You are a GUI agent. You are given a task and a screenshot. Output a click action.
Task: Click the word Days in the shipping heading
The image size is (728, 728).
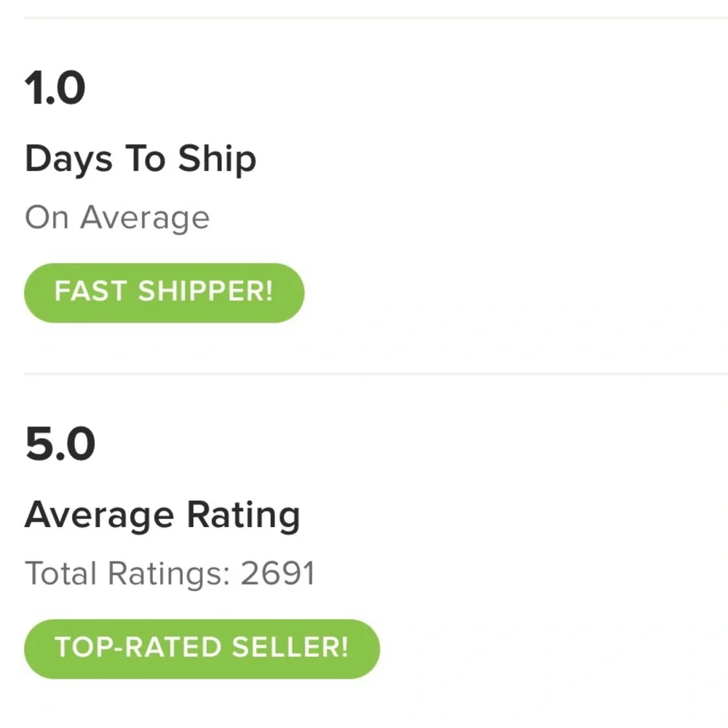(x=68, y=160)
